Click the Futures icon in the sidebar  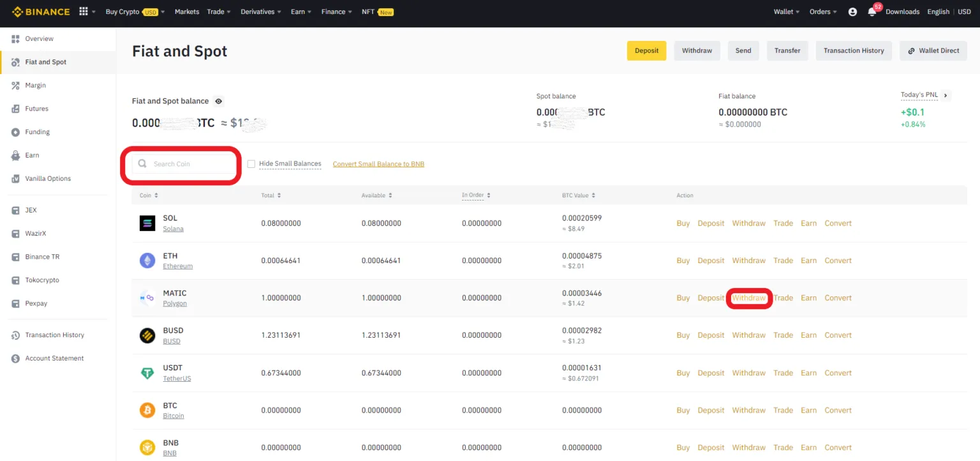[16, 109]
